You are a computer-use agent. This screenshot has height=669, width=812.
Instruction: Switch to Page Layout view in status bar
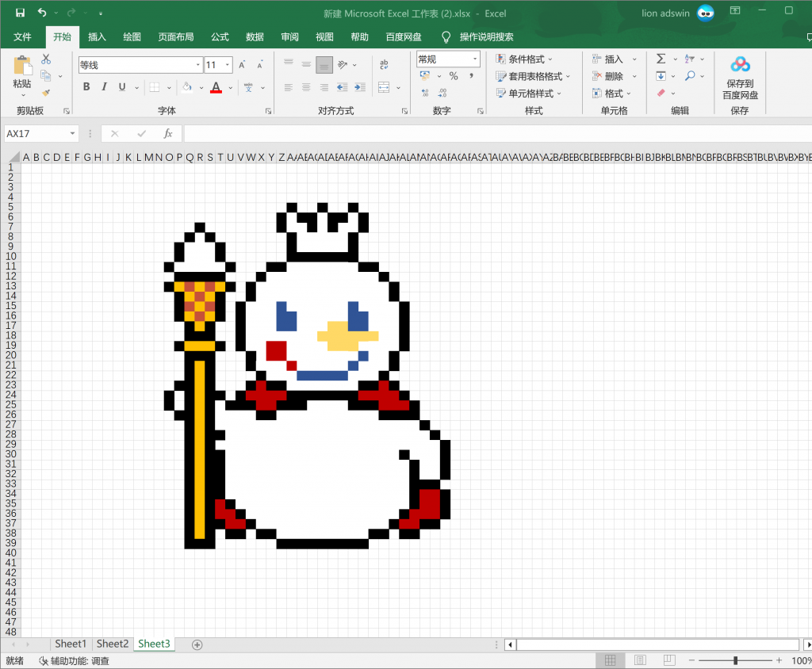click(x=640, y=660)
